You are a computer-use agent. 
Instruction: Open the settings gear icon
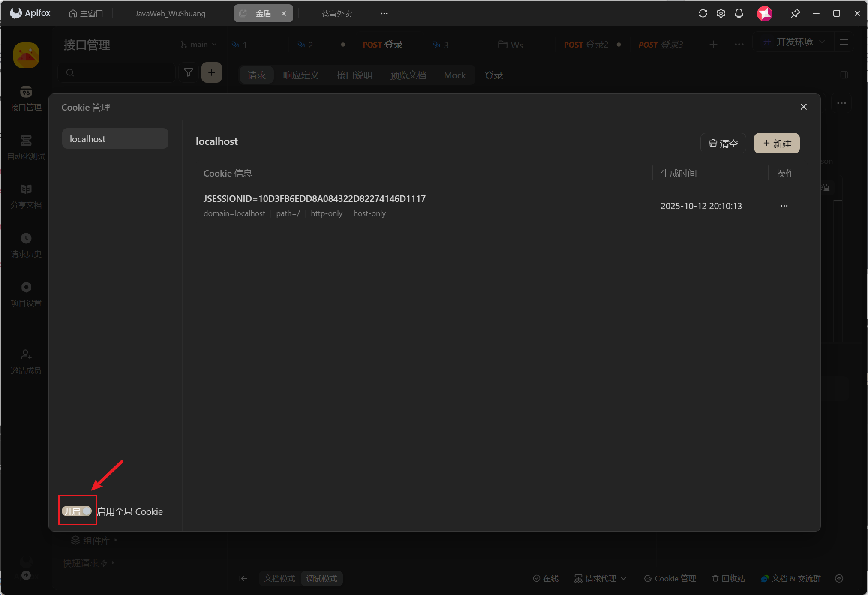click(721, 13)
